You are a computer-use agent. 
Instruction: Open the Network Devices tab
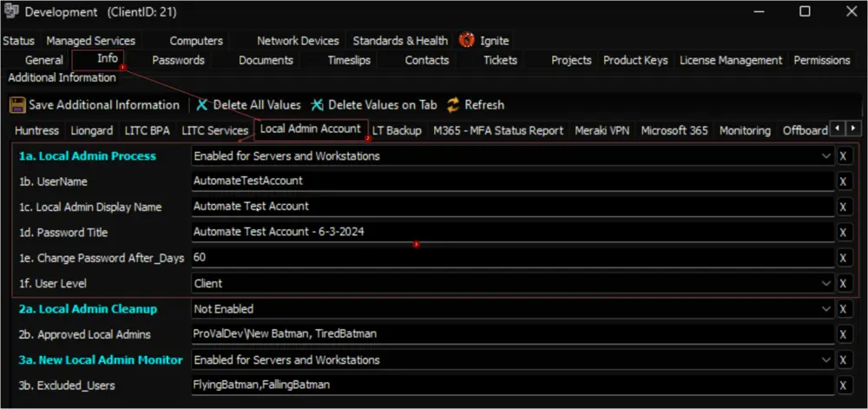tap(298, 41)
